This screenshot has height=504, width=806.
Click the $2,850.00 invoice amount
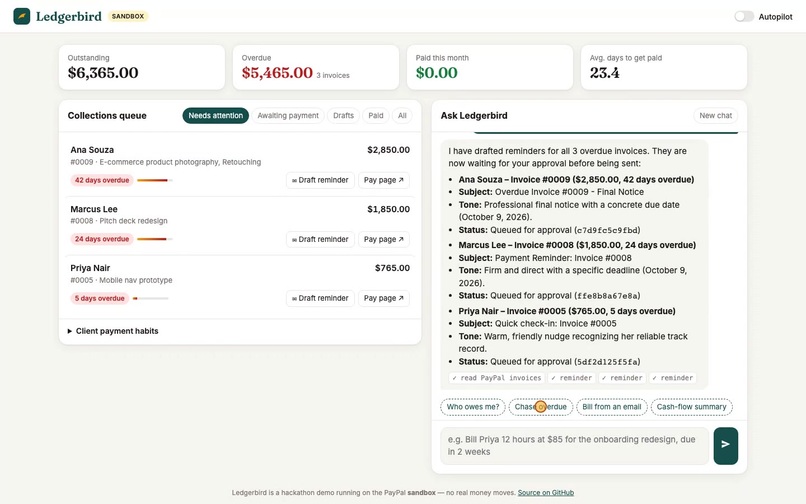(x=389, y=150)
